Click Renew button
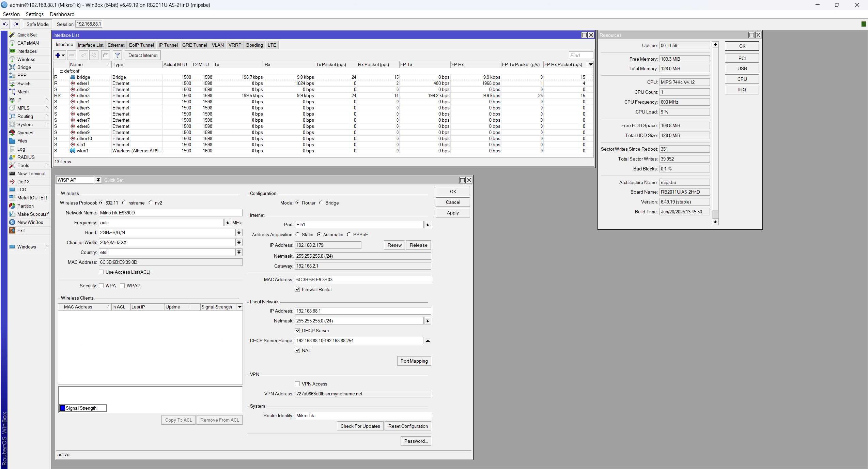The height and width of the screenshot is (469, 868). 394,245
